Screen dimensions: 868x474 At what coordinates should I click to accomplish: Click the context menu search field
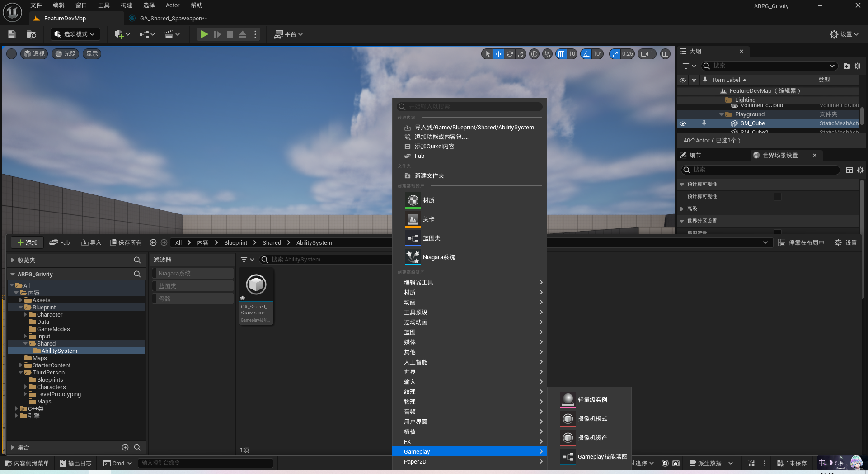pos(470,107)
